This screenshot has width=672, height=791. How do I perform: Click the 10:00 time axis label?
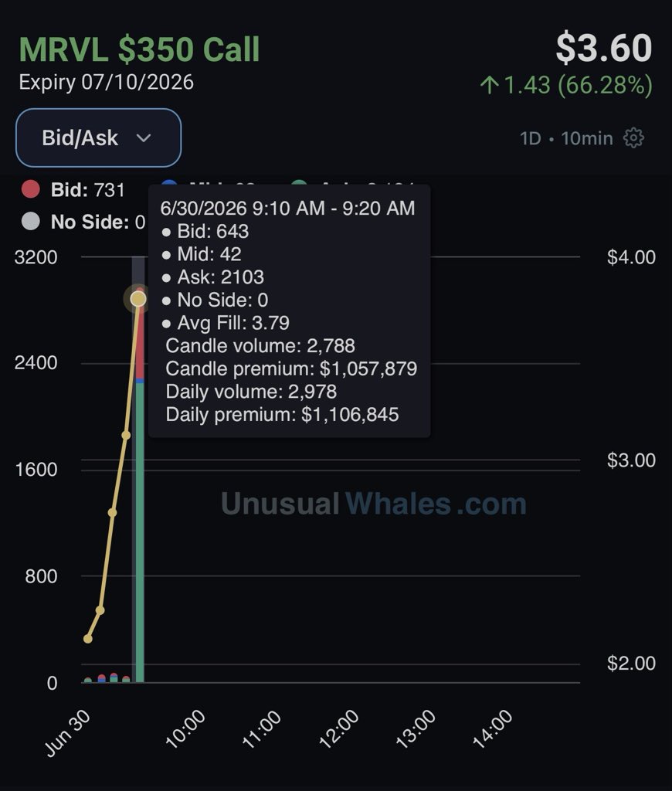(x=185, y=728)
